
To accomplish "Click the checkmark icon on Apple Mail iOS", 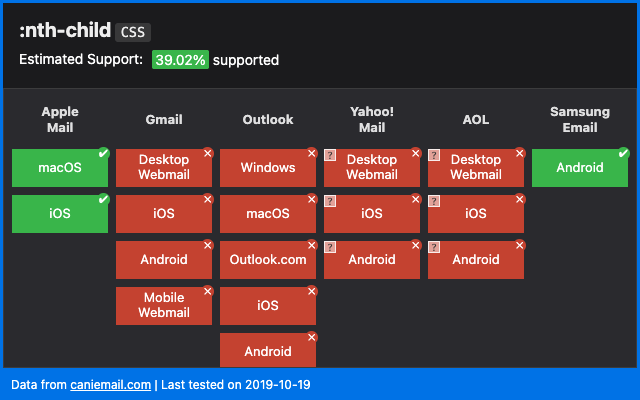I will coord(103,199).
